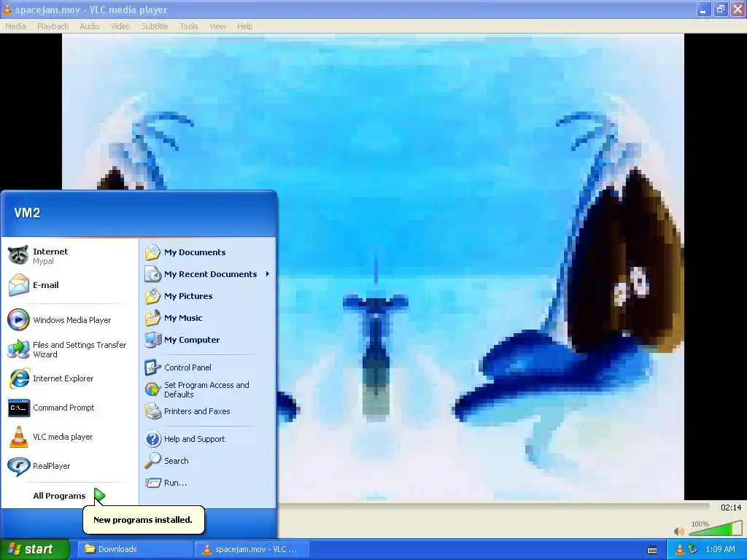Image resolution: width=747 pixels, height=560 pixels.
Task: Click the All Programs label
Action: (59, 496)
